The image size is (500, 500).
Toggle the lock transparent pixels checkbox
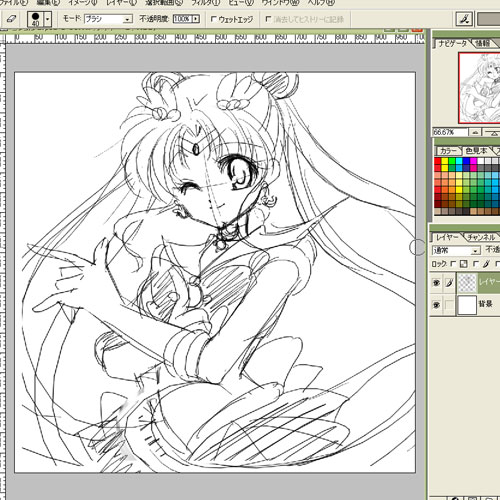(x=453, y=264)
